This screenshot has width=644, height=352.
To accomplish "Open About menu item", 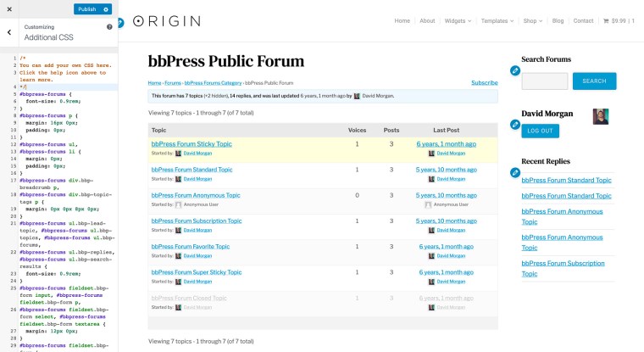I will tap(427, 20).
